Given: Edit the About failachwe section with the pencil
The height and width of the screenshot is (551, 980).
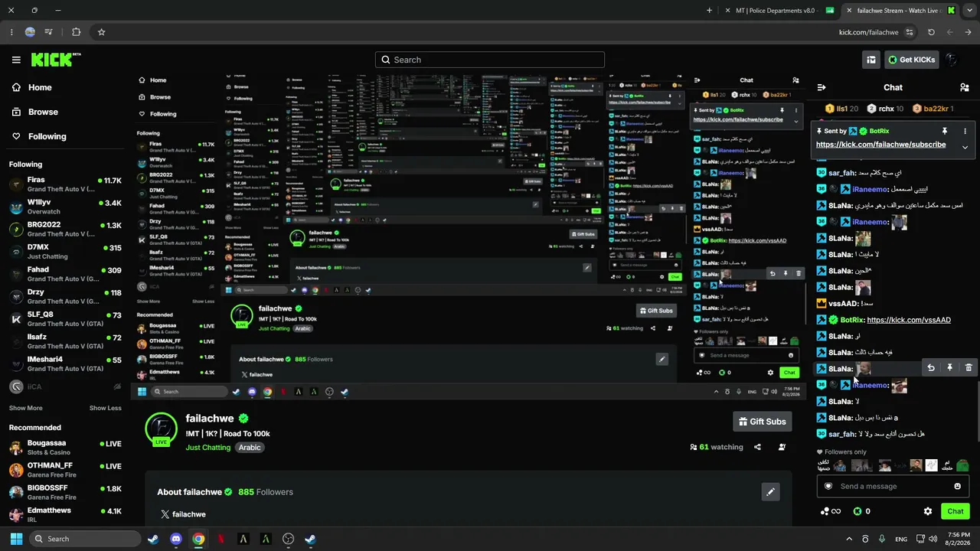Looking at the screenshot, I should pos(770,492).
